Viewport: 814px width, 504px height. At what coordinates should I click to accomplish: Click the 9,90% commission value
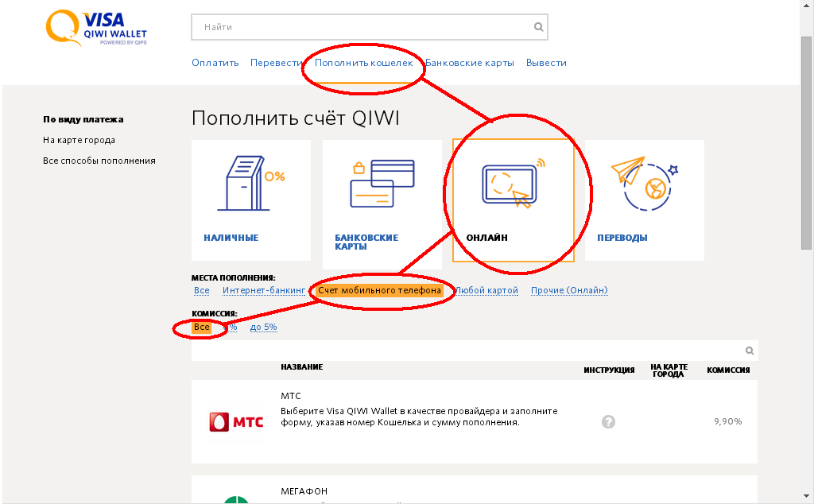pos(728,421)
